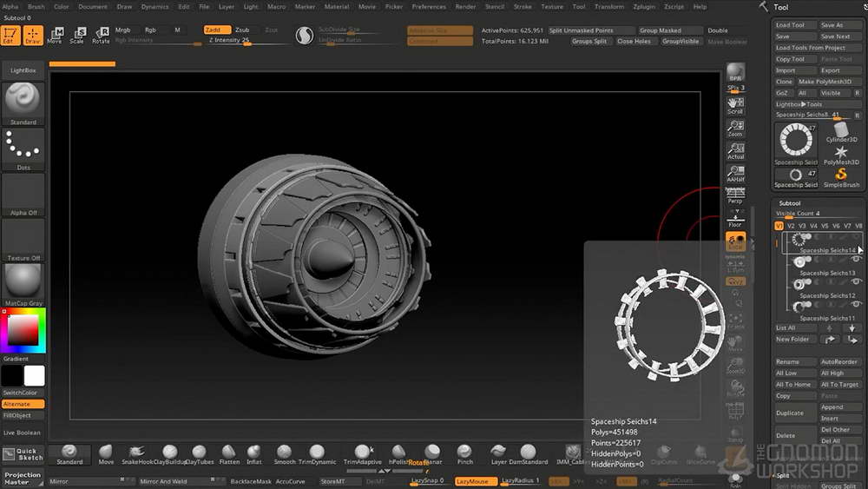Pick the ClayBuildup brush icon
The width and height of the screenshot is (868, 489).
(x=170, y=454)
